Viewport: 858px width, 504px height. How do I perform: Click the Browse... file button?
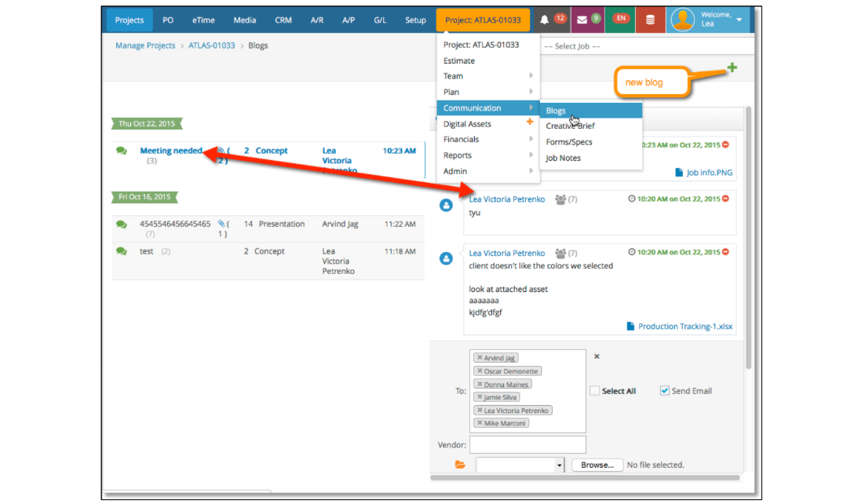597,465
